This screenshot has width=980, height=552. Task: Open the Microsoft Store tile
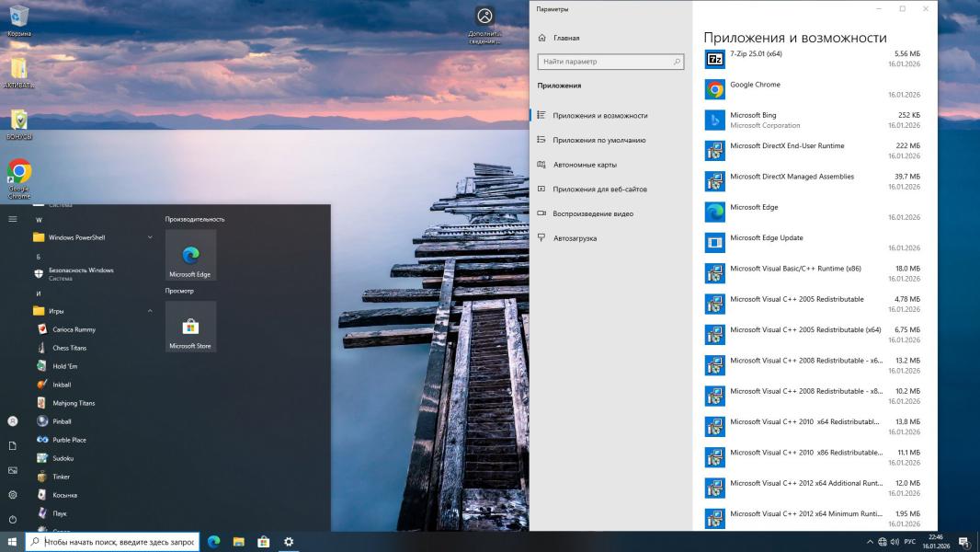click(190, 327)
